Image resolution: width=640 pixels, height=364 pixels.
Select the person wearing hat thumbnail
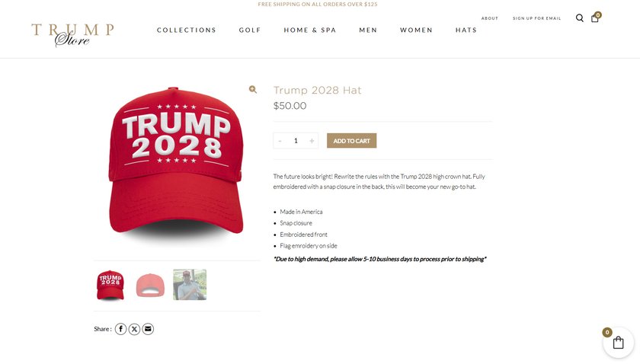(190, 285)
